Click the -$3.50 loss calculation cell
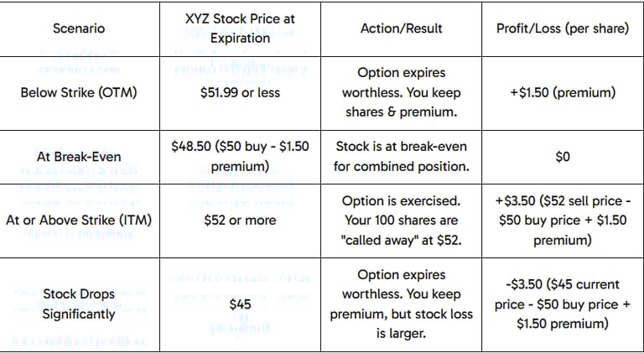644x353 pixels. [x=563, y=304]
